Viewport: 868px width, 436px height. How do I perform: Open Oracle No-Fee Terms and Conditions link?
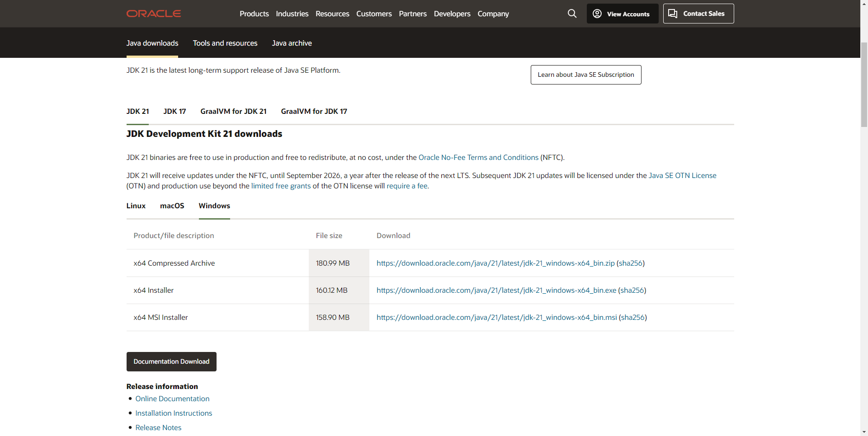click(x=478, y=157)
